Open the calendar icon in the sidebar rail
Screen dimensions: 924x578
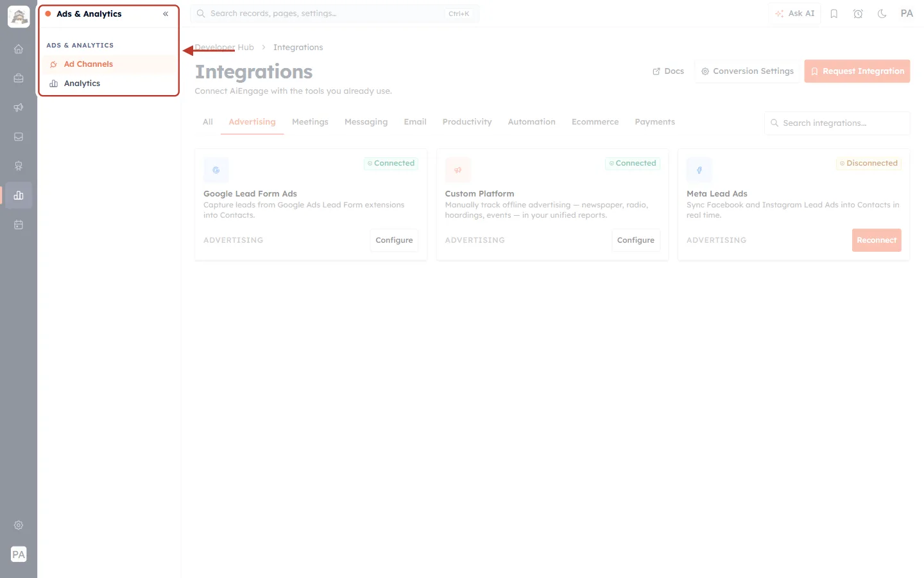[19, 225]
